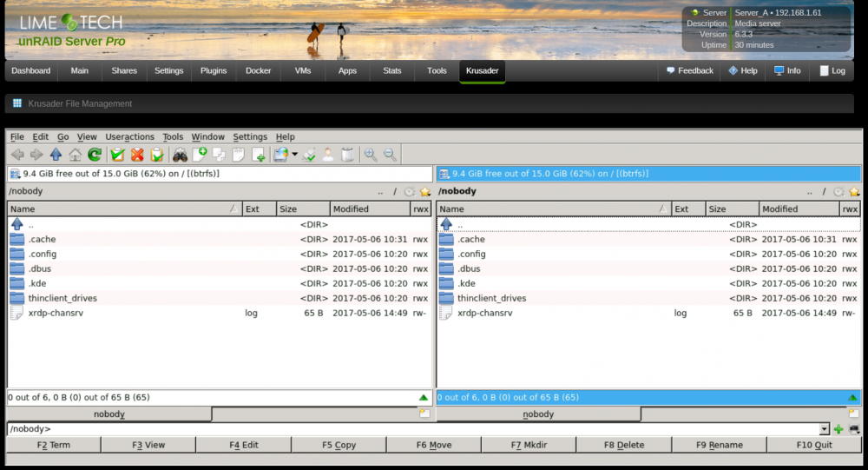The image size is (868, 470).
Task: Click the trash can icon in toolbar
Action: [x=348, y=155]
